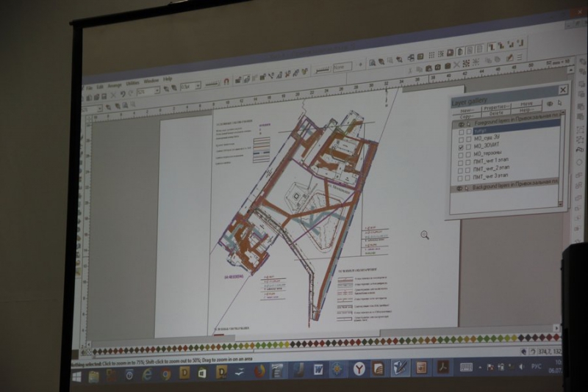Toggle visibility checkbox of MO_ЗОУИТ layer
Screen dimensions: 588x392
coord(461,148)
